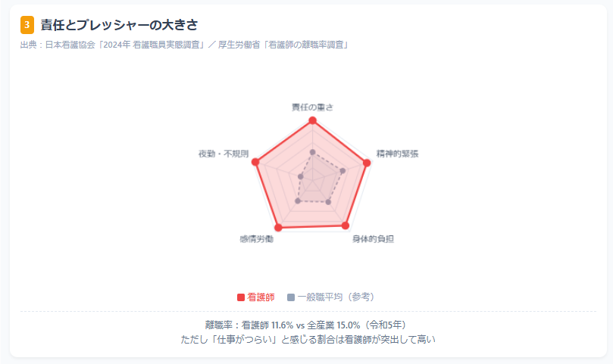This screenshot has height=364, width=613.
Task: Toggle the 看護師 legend entry
Action: [x=255, y=297]
